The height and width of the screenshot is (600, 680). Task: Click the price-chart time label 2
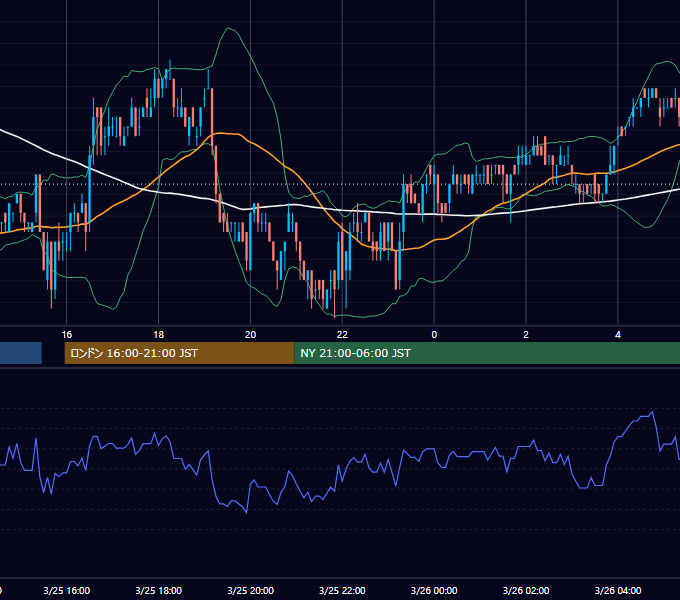pos(526,335)
